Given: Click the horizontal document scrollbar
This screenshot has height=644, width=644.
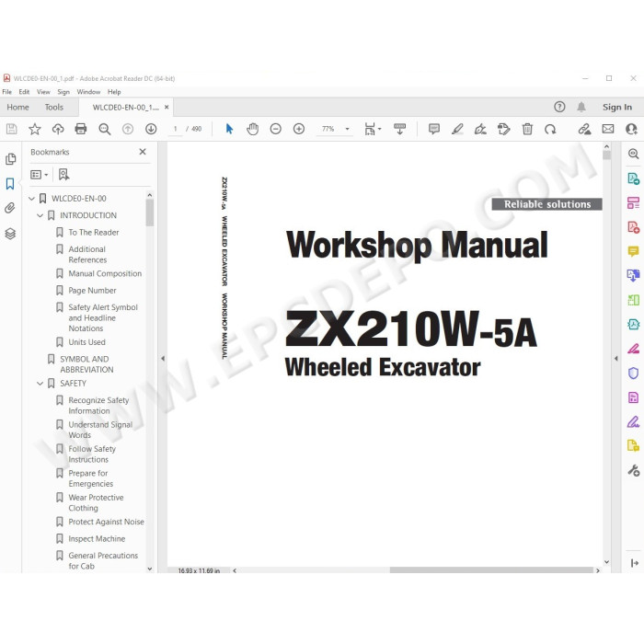Looking at the screenshot, I should [x=491, y=570].
